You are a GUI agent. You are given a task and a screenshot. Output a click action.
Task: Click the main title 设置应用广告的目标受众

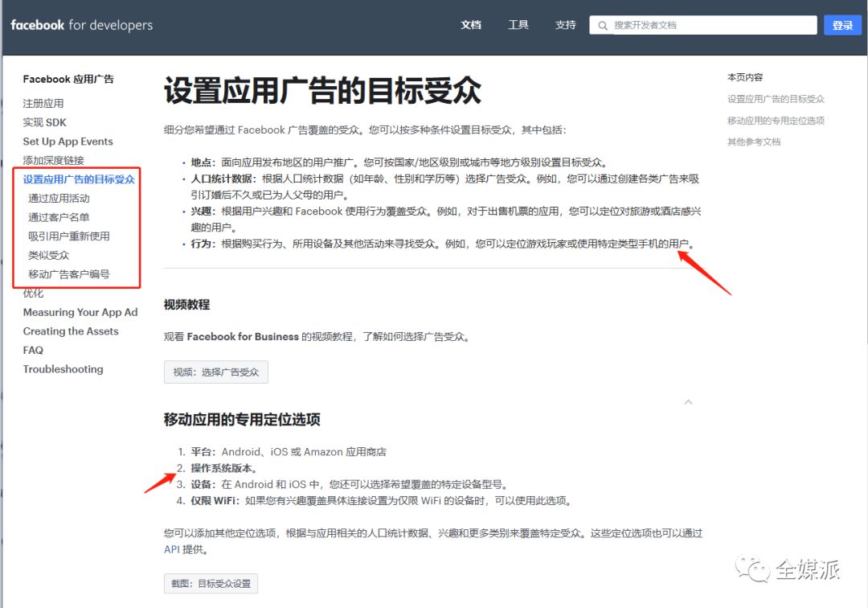coord(323,91)
